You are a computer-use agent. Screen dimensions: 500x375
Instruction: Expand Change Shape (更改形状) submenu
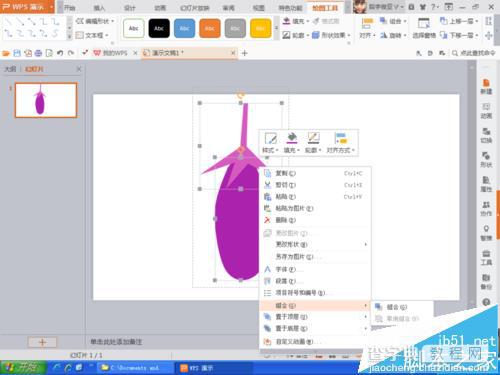(x=315, y=244)
